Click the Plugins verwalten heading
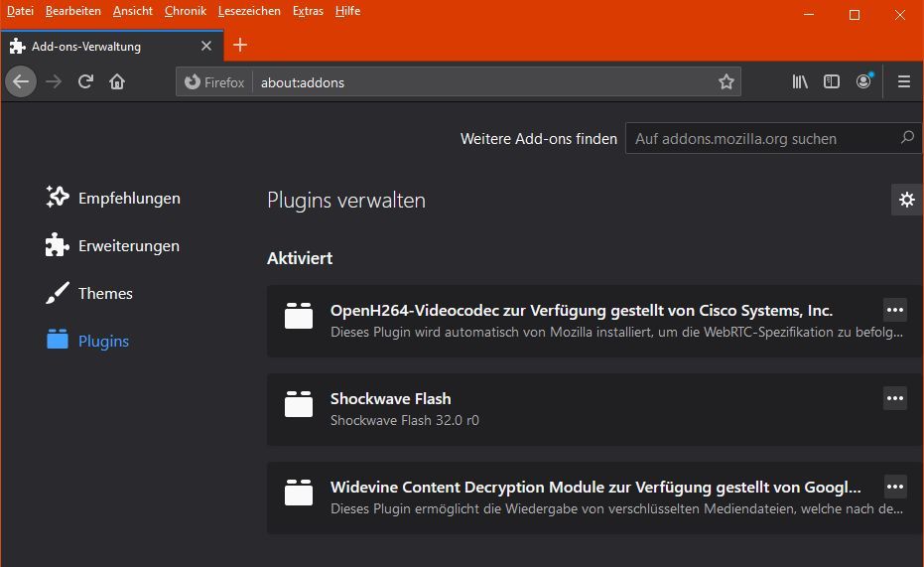 click(346, 201)
